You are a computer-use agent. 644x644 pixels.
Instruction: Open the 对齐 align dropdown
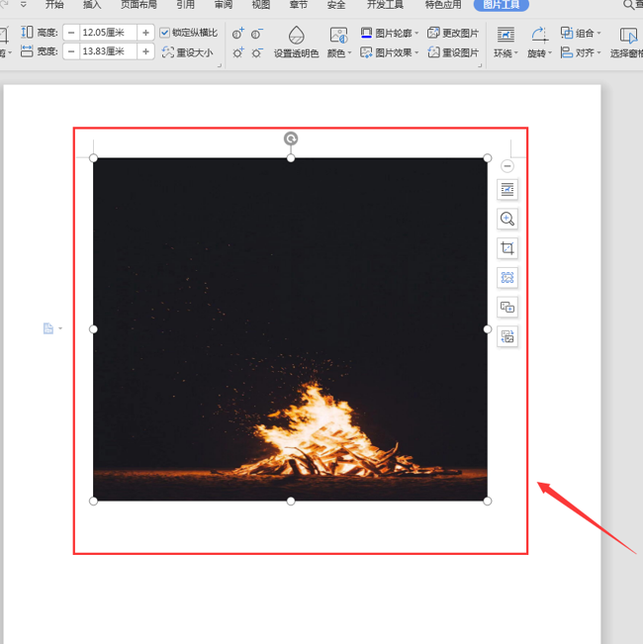tap(581, 52)
